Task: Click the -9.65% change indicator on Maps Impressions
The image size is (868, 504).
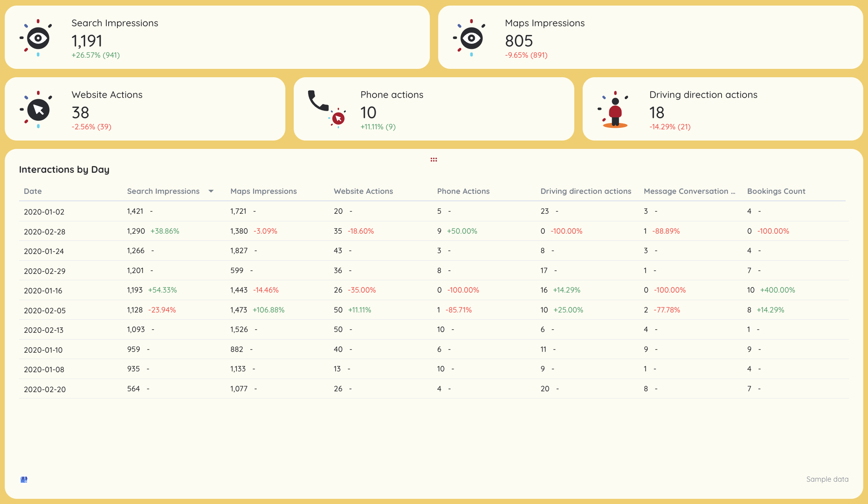Action: (526, 55)
